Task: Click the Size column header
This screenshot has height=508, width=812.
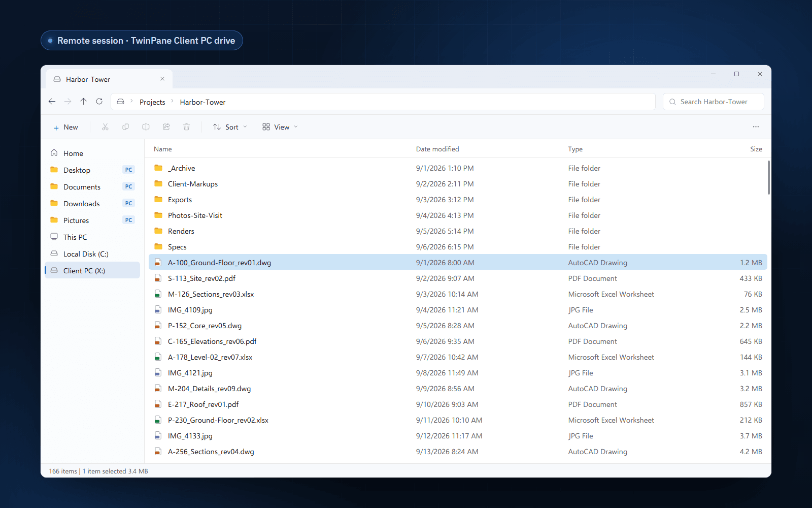Action: tap(756, 149)
